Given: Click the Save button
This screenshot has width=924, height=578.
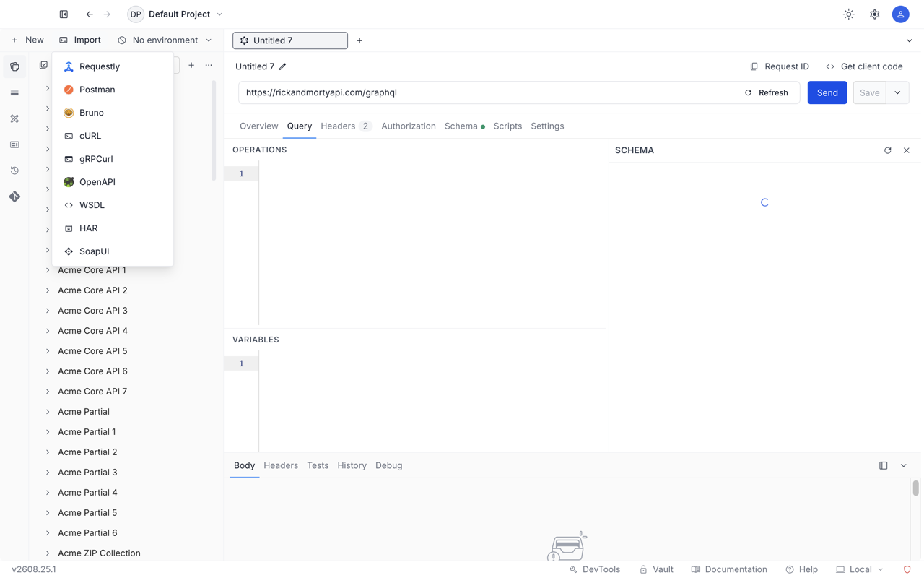Looking at the screenshot, I should point(869,92).
